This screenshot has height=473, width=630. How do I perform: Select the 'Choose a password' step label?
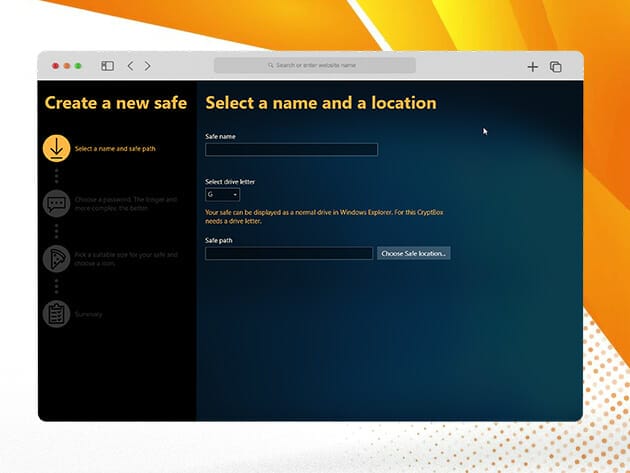click(x=125, y=204)
